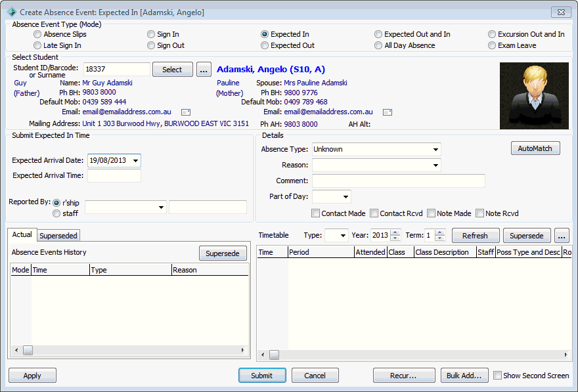The height and width of the screenshot is (392, 578).
Task: Enable the Contact Made checkbox
Action: [x=315, y=213]
